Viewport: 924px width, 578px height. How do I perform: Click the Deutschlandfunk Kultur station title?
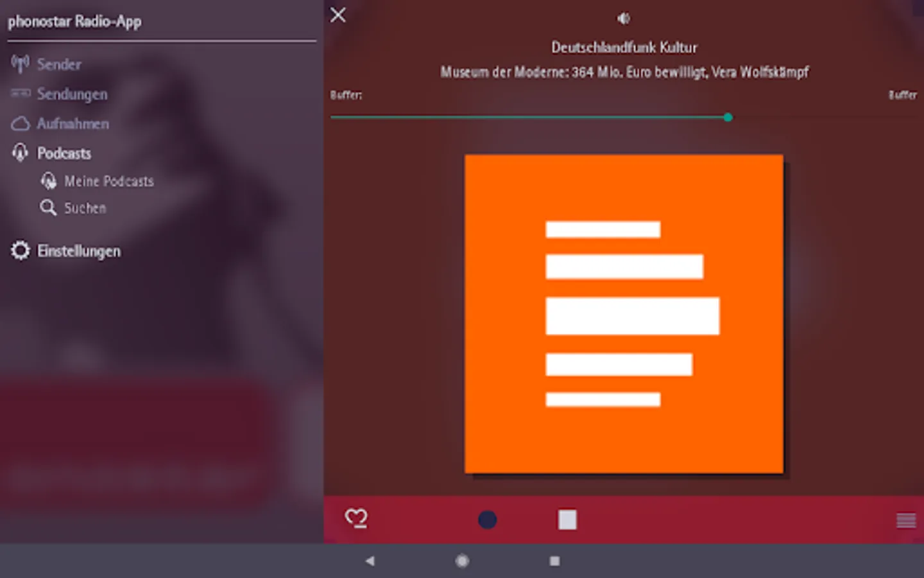tap(624, 48)
